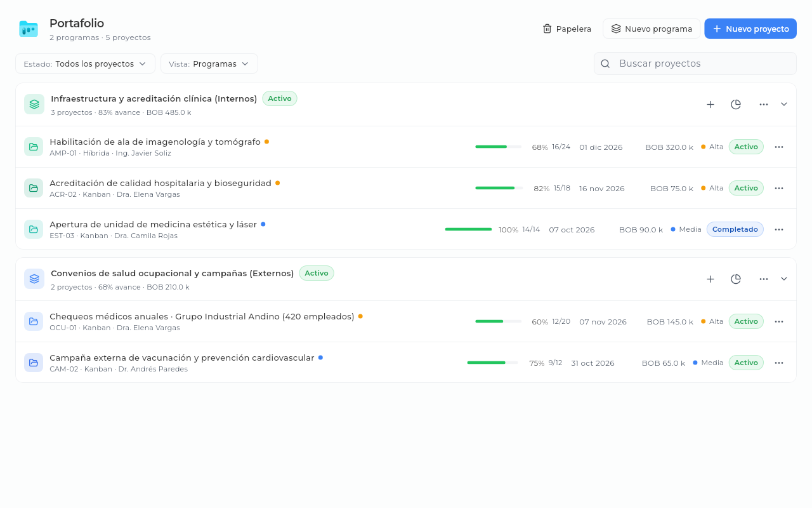812x508 pixels.
Task: Add project to Convenios de salud ocupacional program
Action: coord(710,279)
